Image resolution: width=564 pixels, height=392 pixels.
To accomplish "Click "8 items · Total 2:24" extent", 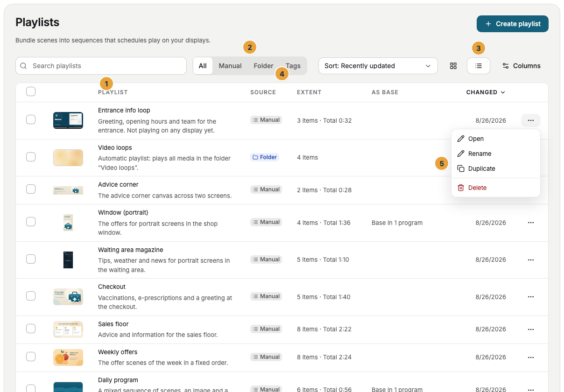I will 324,357.
